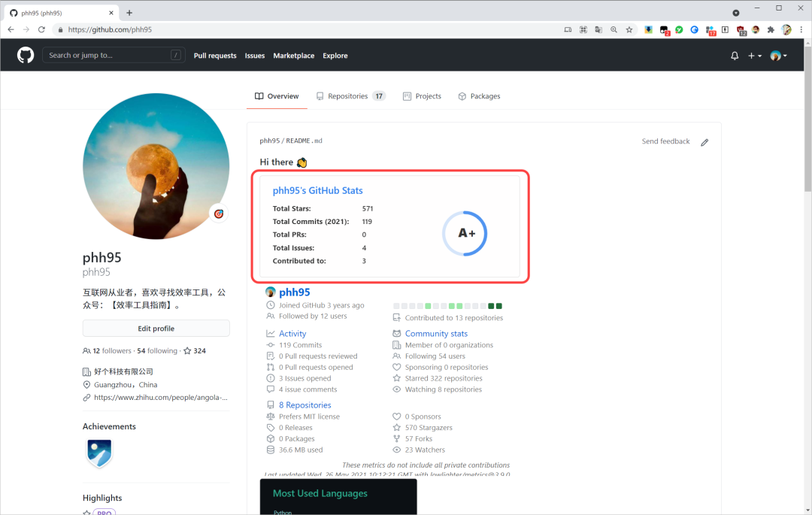Open the 8 Repositories link
Viewport: 812px width, 515px height.
(x=304, y=405)
